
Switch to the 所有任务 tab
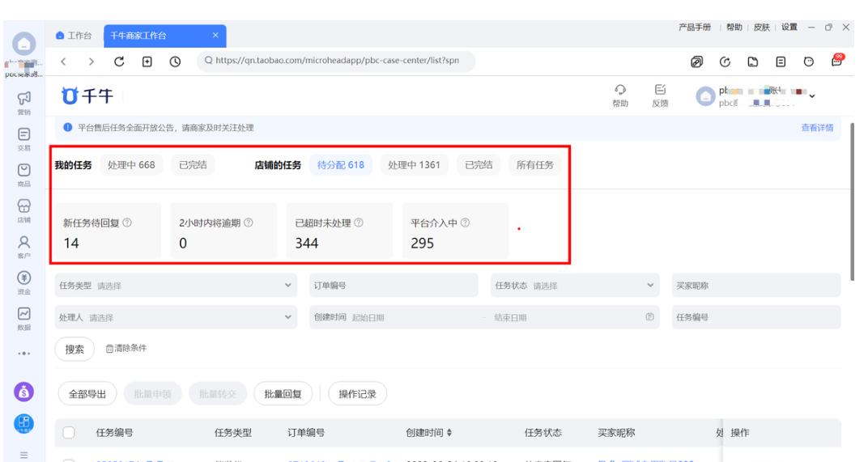pyautogui.click(x=535, y=165)
